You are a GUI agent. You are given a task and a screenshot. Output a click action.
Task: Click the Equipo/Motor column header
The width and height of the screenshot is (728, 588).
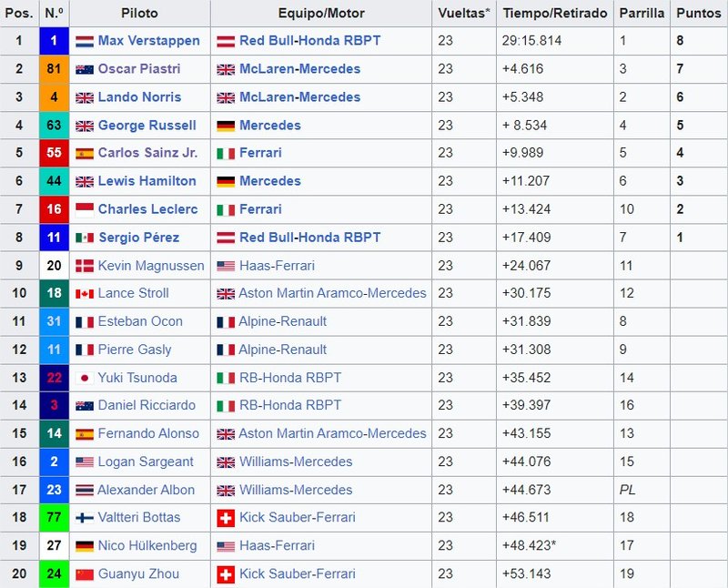[321, 13]
